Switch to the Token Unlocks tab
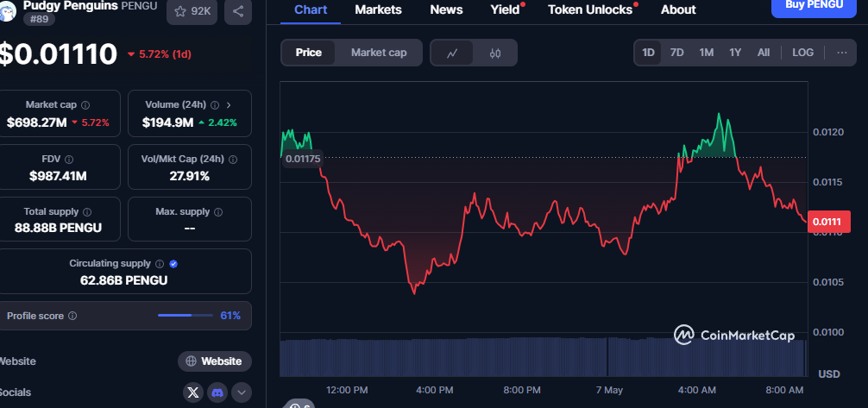Image resolution: width=868 pixels, height=408 pixels. tap(590, 10)
